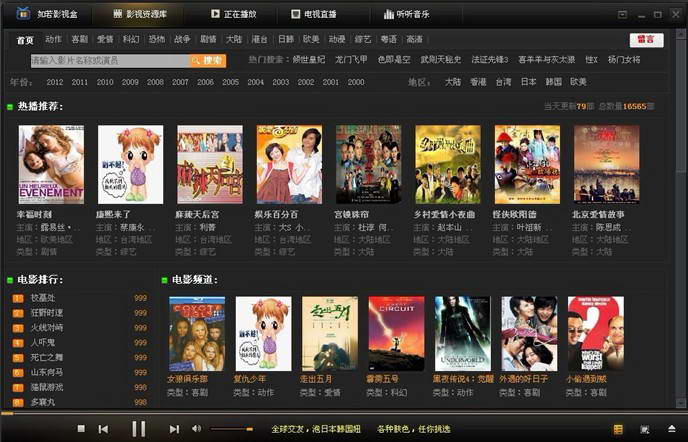
Task: Switch to 正在播放 tab
Action: [233, 14]
